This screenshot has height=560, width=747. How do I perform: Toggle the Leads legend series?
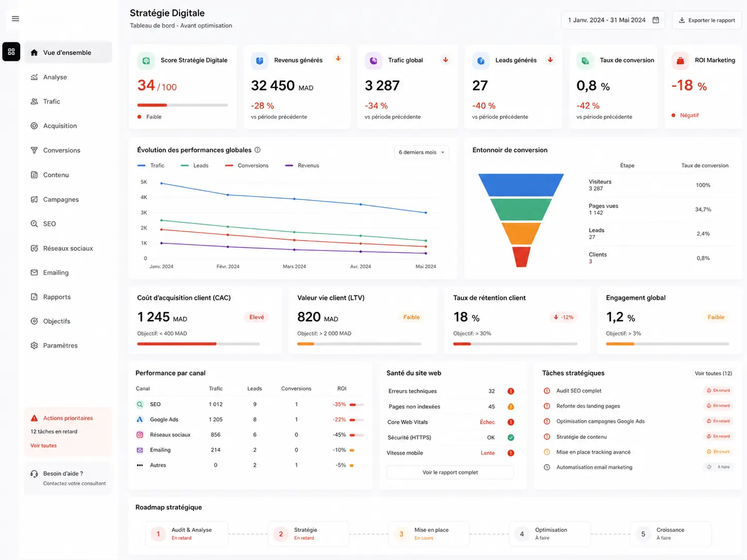194,166
